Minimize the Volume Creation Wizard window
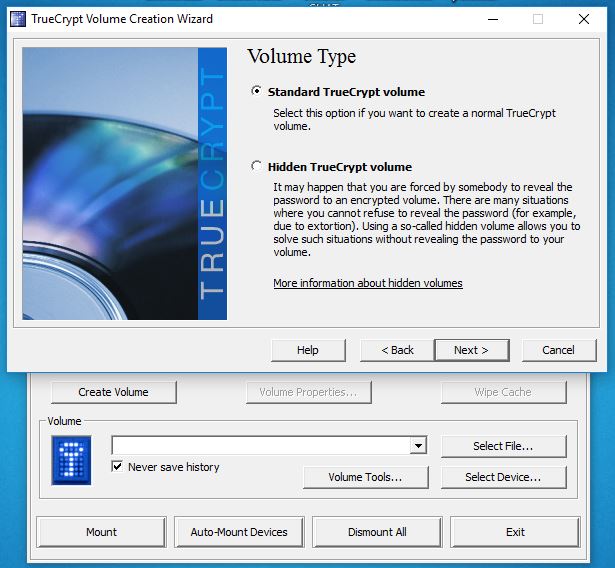 coord(493,19)
